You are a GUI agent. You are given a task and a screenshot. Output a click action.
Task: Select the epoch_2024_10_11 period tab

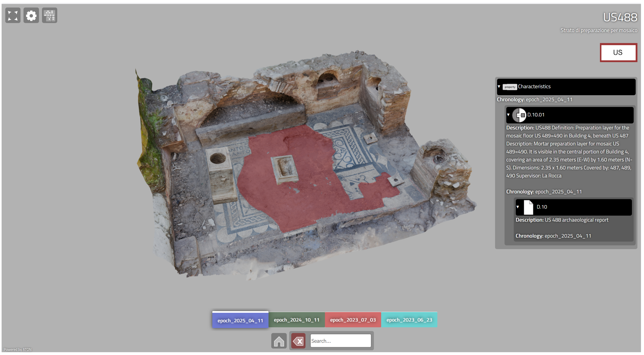[x=296, y=320]
